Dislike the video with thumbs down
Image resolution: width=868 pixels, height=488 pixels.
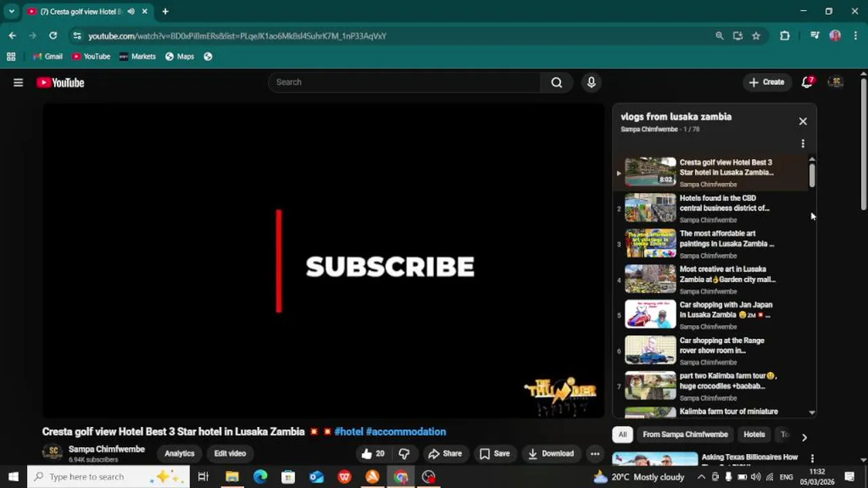click(404, 454)
